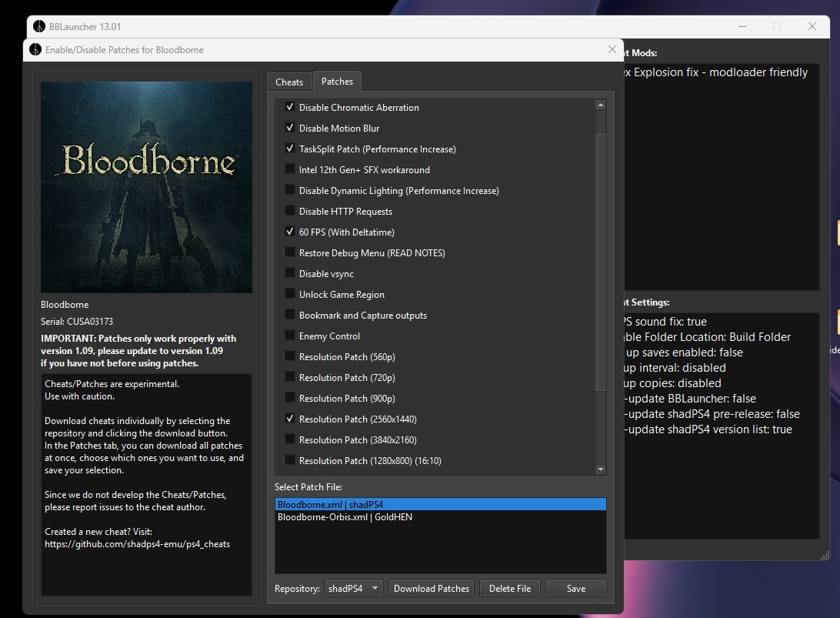Viewport: 840px width, 618px height.
Task: Uncheck Disable Chromatic Aberration
Action: point(290,107)
